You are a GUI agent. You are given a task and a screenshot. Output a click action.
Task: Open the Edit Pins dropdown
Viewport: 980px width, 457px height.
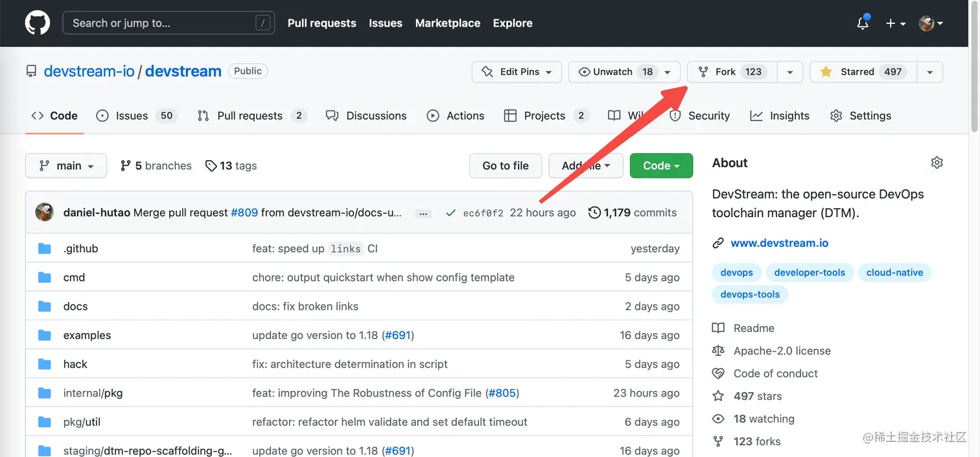[517, 72]
